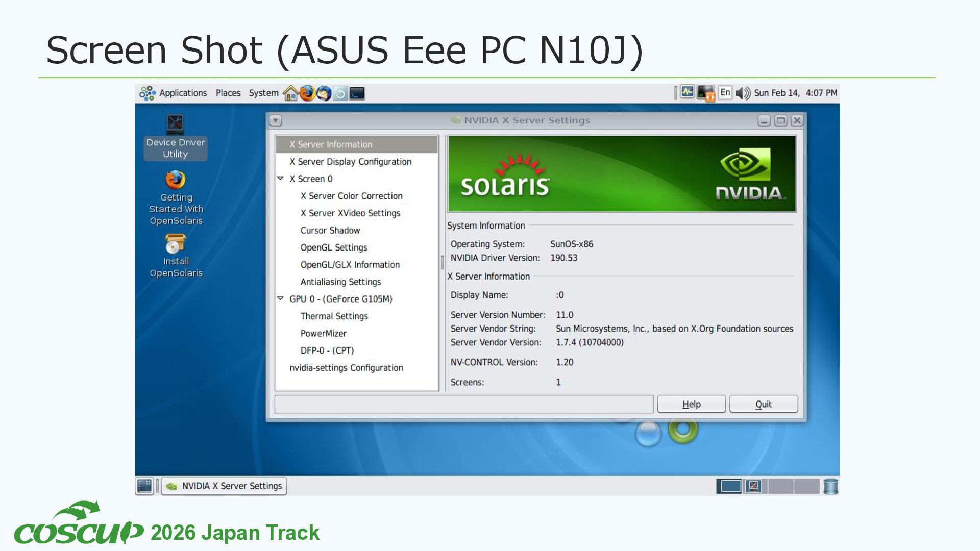Click NVIDIA X Server Settings taskbar button
Viewport: 980px width, 551px height.
[x=224, y=486]
